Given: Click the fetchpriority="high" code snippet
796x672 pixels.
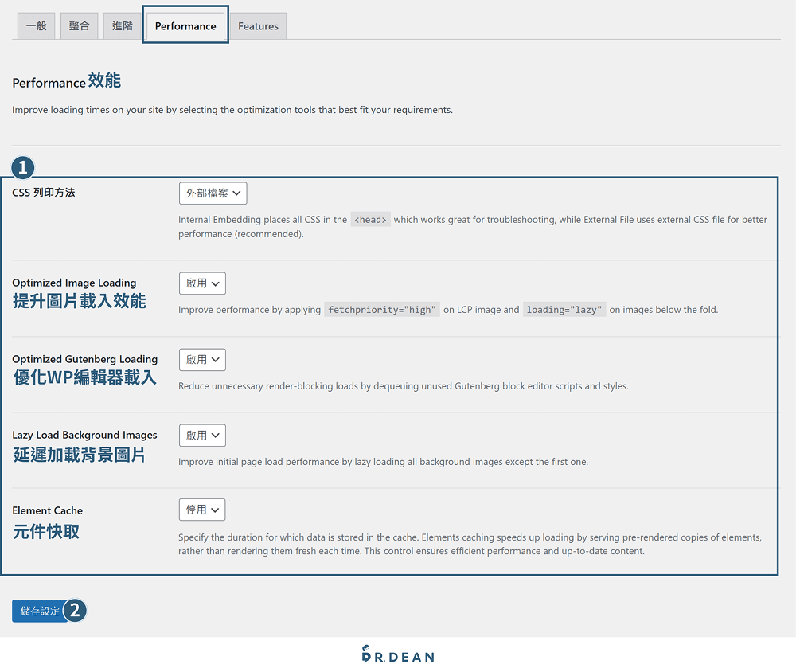Looking at the screenshot, I should (381, 310).
